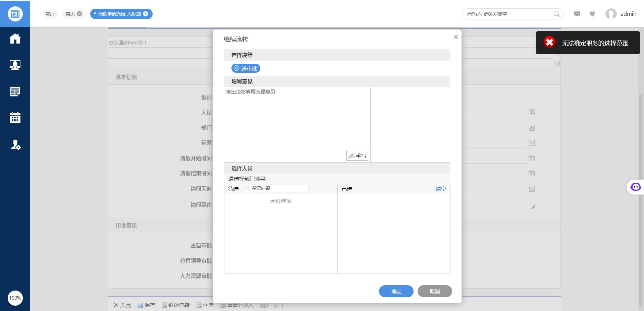
Task: Click 清空 to clear selected persons
Action: 441,189
